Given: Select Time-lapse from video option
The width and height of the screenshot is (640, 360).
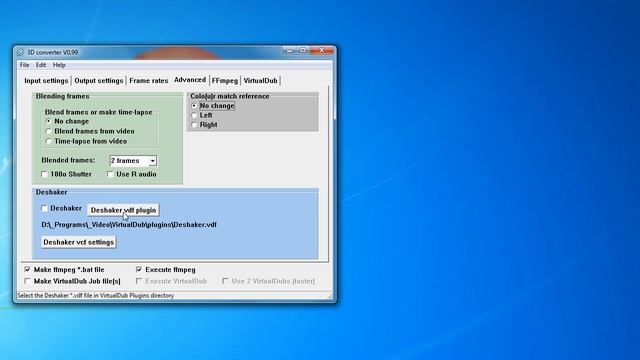Looking at the screenshot, I should 49,141.
